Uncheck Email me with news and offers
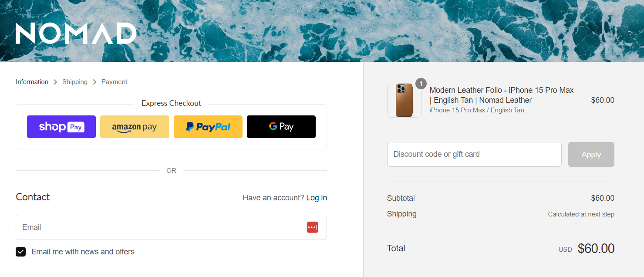Image resolution: width=644 pixels, height=277 pixels. tap(21, 252)
